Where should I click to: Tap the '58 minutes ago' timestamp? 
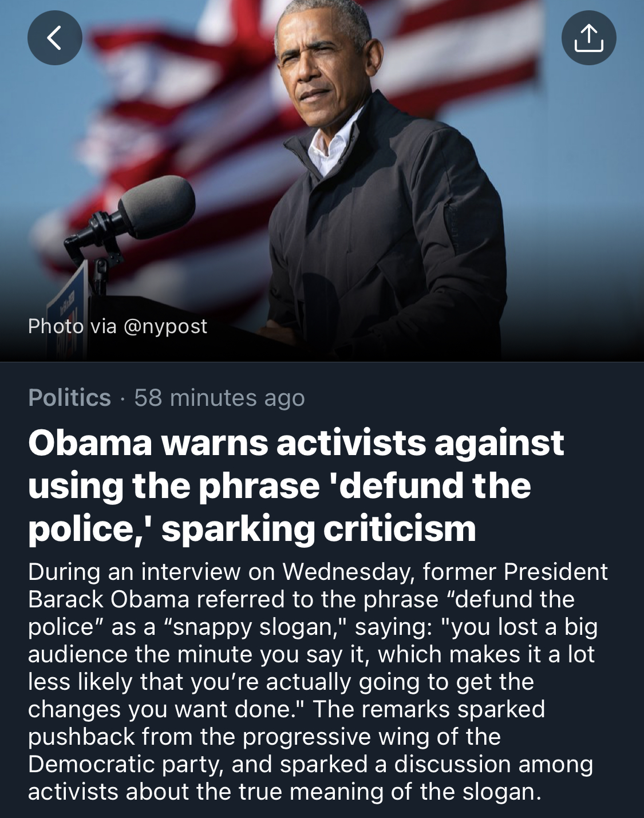(x=219, y=397)
